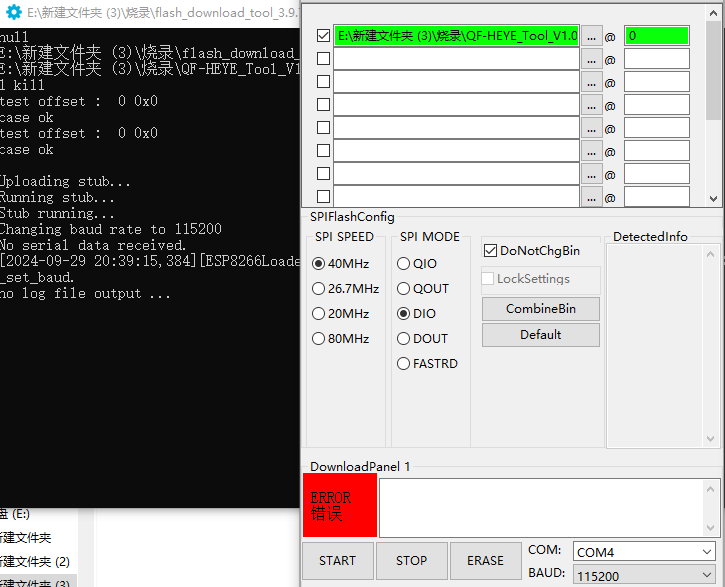Click the ERASE button

tap(485, 561)
